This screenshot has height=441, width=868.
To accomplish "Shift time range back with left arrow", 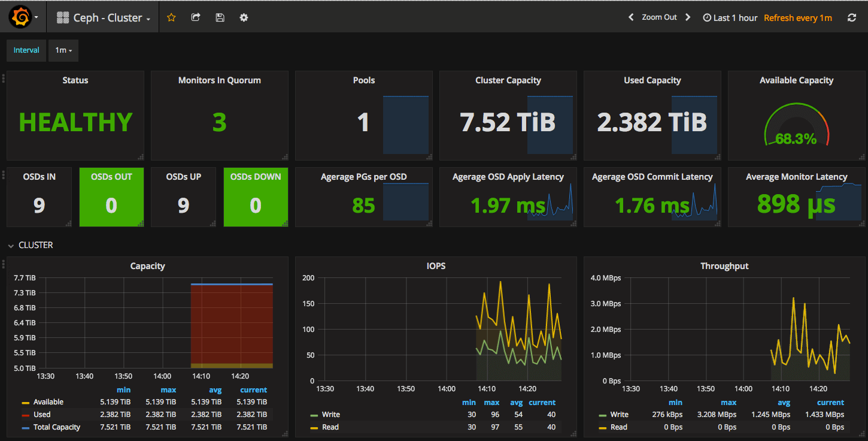I will click(631, 17).
